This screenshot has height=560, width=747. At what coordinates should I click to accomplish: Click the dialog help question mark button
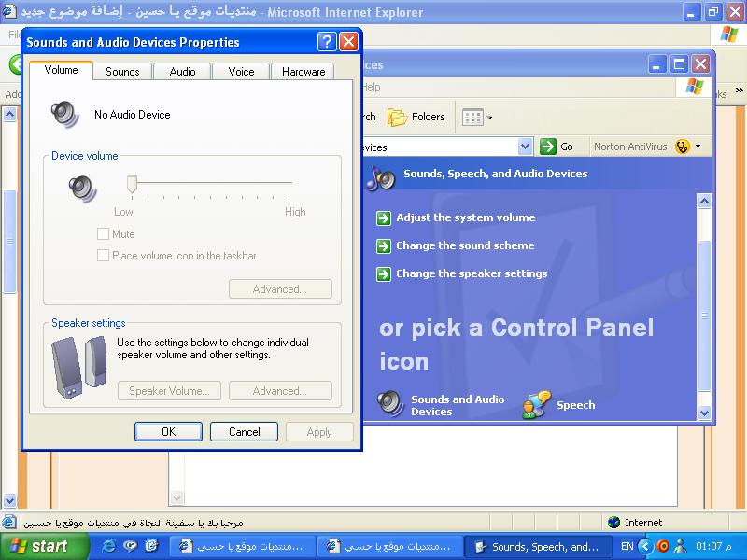[x=326, y=42]
